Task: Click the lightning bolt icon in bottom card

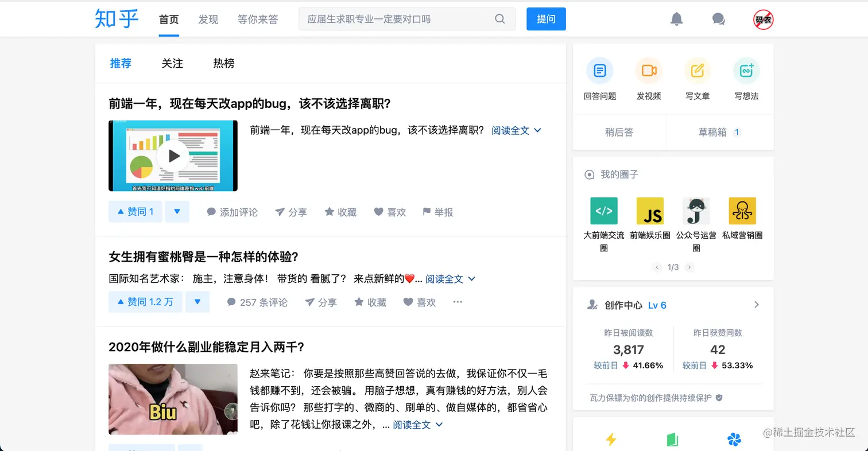Action: [611, 440]
